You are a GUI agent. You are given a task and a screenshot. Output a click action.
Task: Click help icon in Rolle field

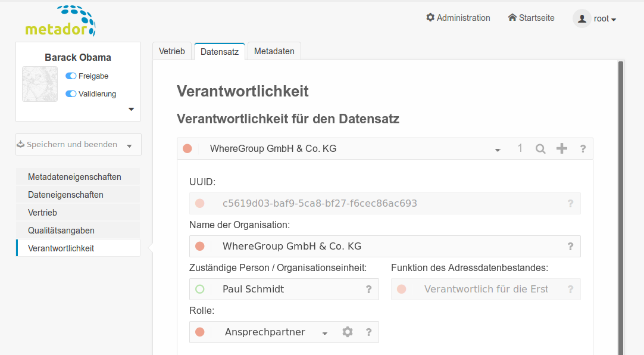coord(369,332)
